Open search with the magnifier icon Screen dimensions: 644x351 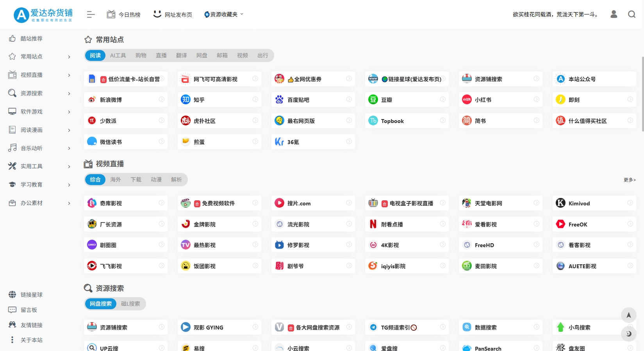(x=632, y=14)
